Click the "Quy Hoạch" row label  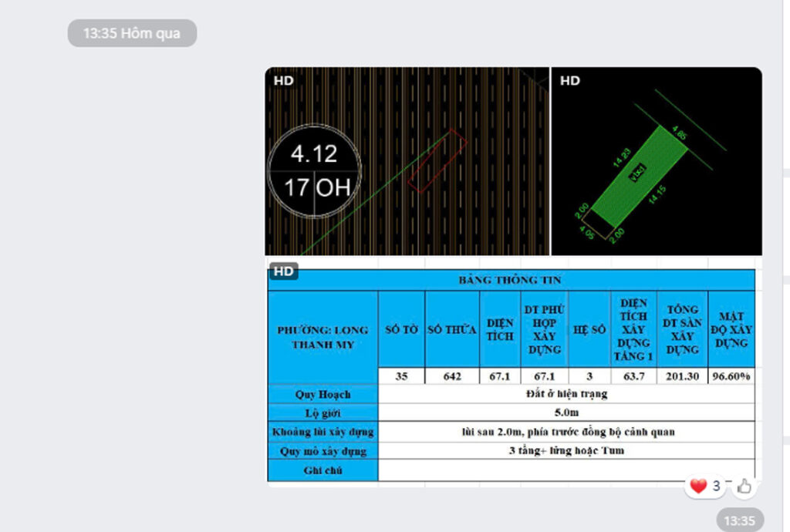pyautogui.click(x=322, y=394)
